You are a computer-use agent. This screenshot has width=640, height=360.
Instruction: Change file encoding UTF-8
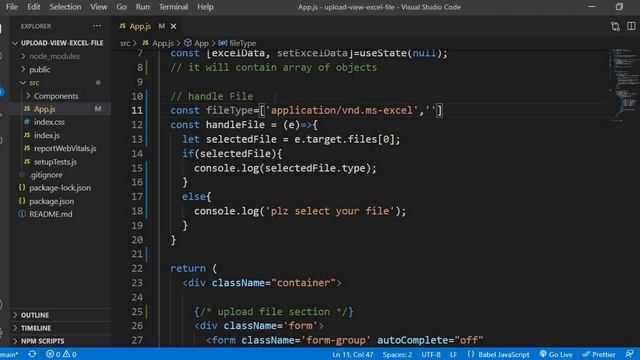[x=431, y=354]
